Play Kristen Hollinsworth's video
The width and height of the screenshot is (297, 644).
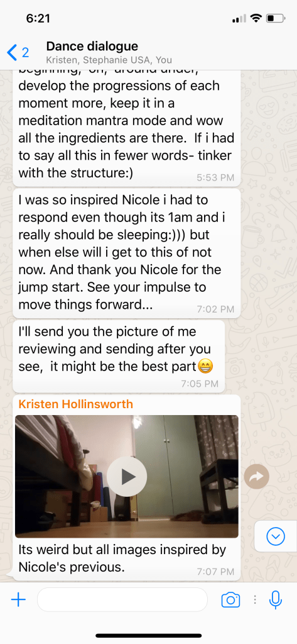coord(127,477)
